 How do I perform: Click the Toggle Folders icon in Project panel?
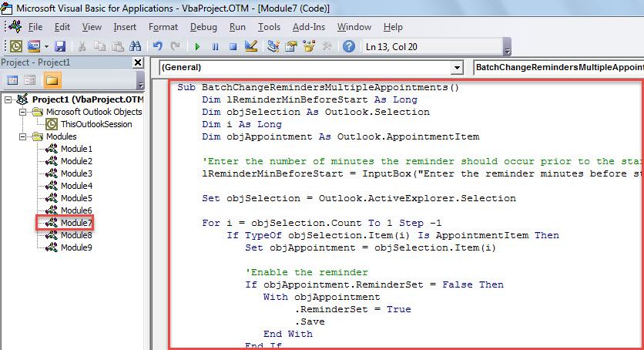[52, 80]
